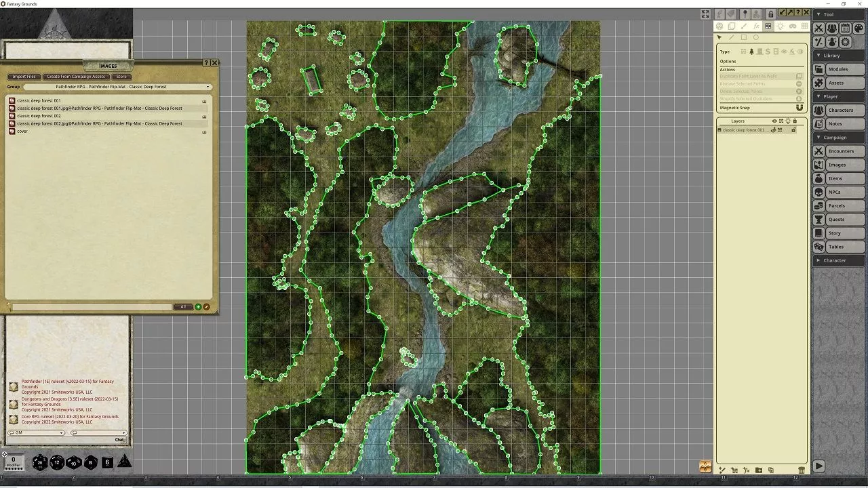Open the Quests list
868x488 pixels.
(x=845, y=220)
